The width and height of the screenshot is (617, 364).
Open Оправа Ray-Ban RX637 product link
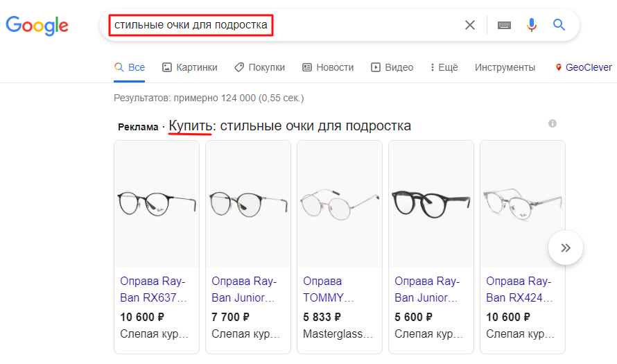pos(153,289)
